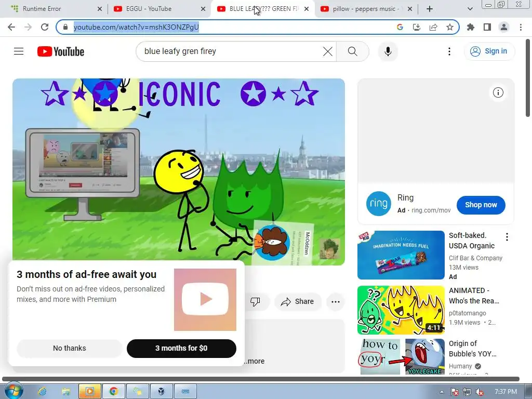Open the Clif Bar & Company channel link

coord(475,258)
